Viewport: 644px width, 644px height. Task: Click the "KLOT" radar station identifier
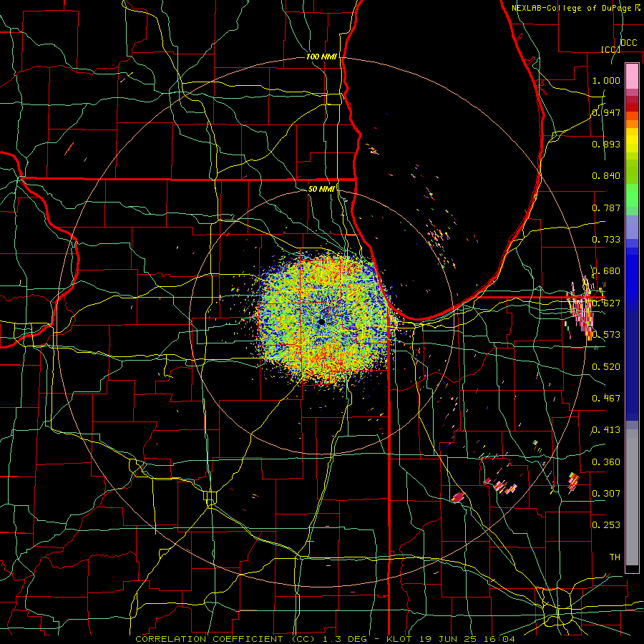399,639
